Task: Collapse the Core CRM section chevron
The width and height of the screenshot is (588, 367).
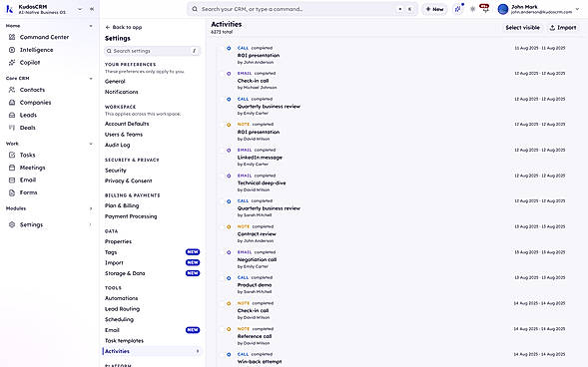Action: 91,78
